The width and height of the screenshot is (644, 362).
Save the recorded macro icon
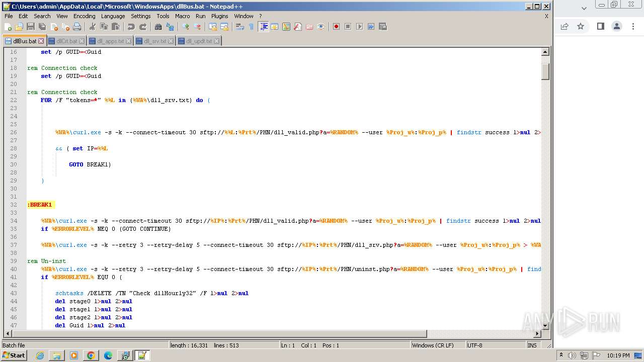coord(383,27)
